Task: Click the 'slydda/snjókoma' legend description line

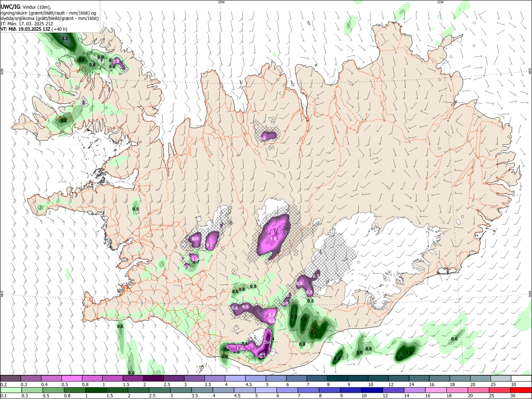Action: click(x=49, y=18)
